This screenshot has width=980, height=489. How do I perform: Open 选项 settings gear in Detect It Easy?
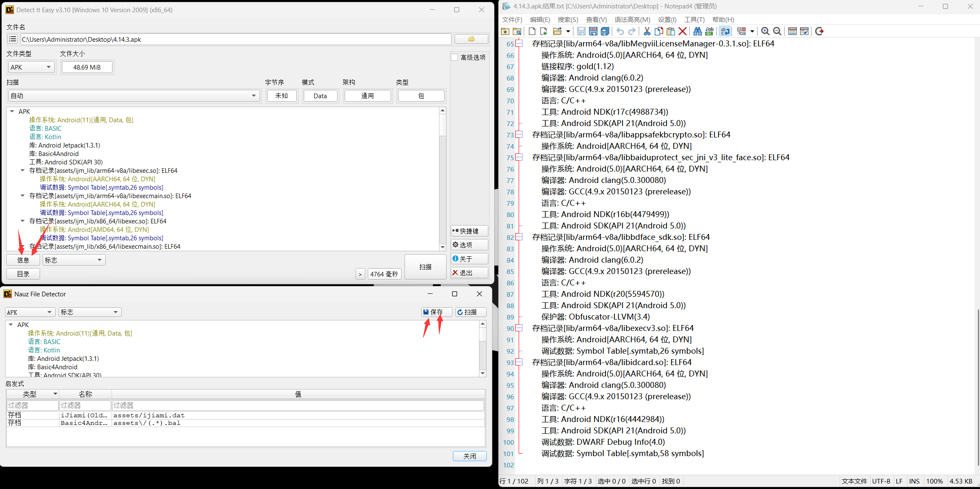click(469, 244)
